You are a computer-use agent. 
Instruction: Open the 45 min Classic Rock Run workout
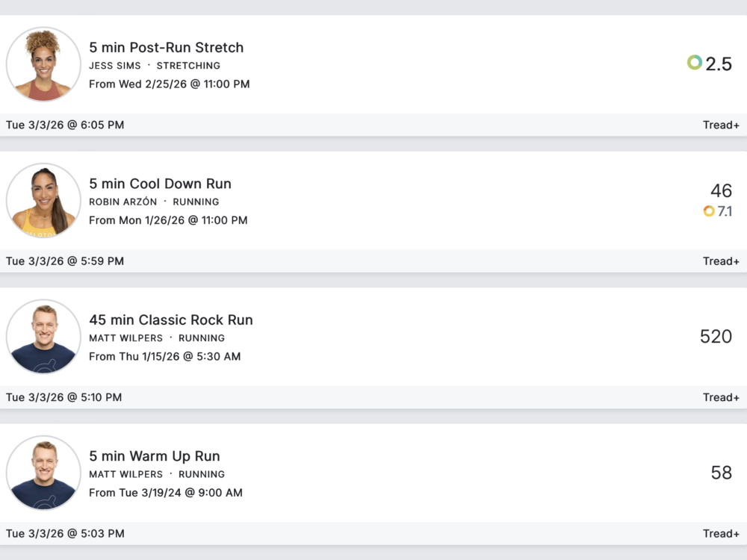pos(171,320)
